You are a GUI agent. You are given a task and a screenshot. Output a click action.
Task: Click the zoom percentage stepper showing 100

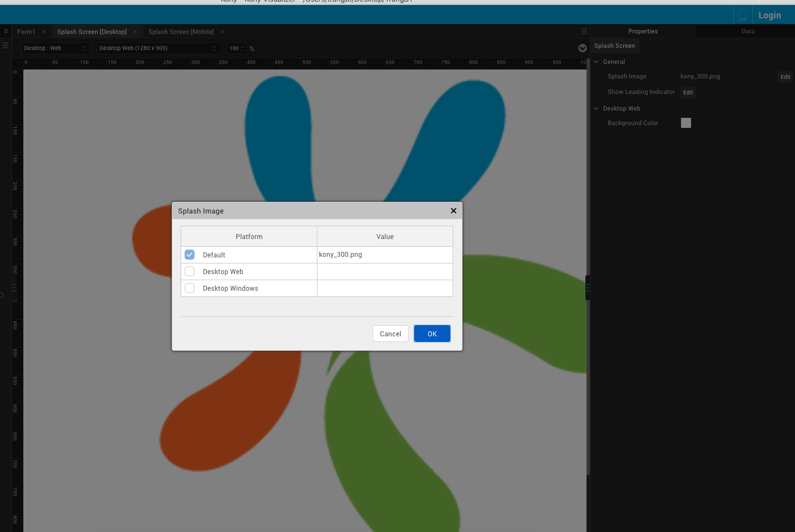pos(237,48)
